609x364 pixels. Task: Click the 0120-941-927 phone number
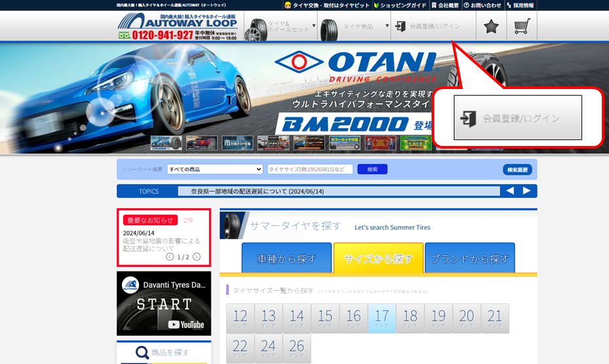click(x=163, y=35)
